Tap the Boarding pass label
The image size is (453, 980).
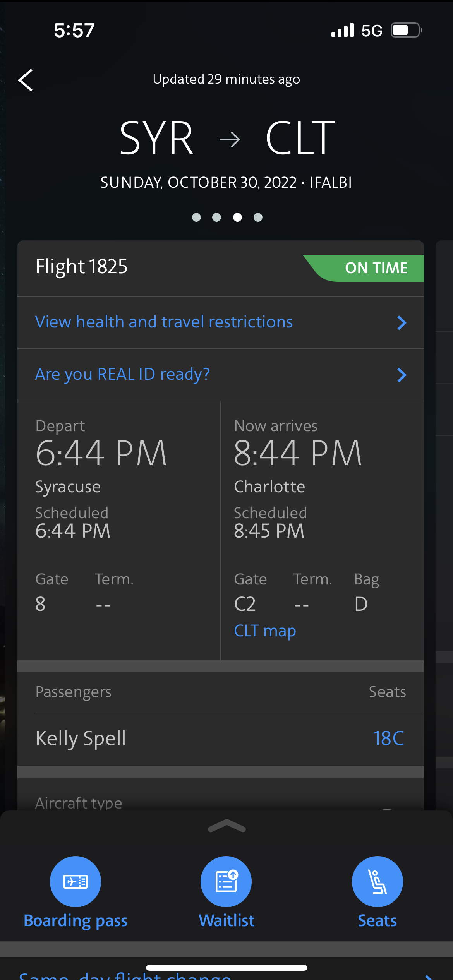click(75, 921)
